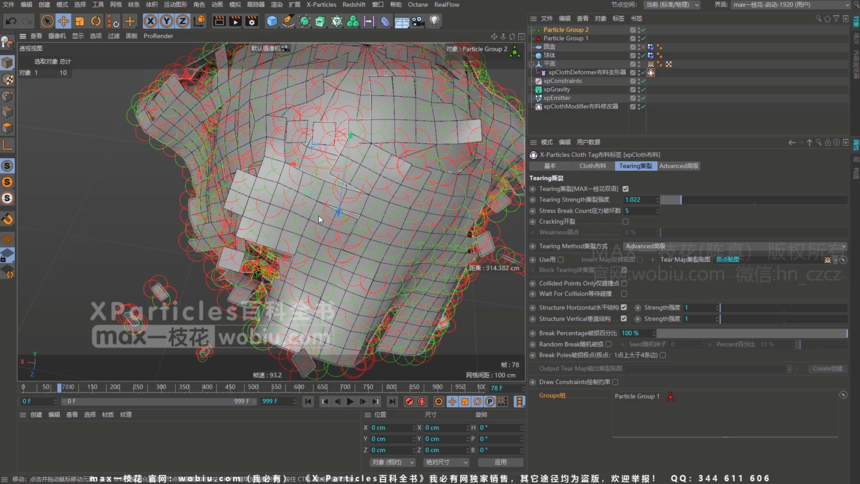Expand the Tear Map arrow
860x484 pixels.
[x=653, y=260]
